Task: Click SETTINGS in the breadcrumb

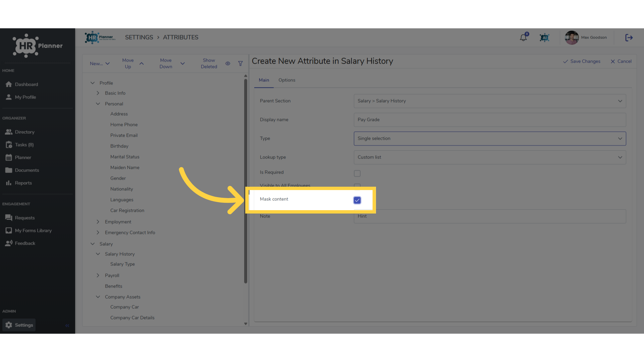Action: coord(139,37)
